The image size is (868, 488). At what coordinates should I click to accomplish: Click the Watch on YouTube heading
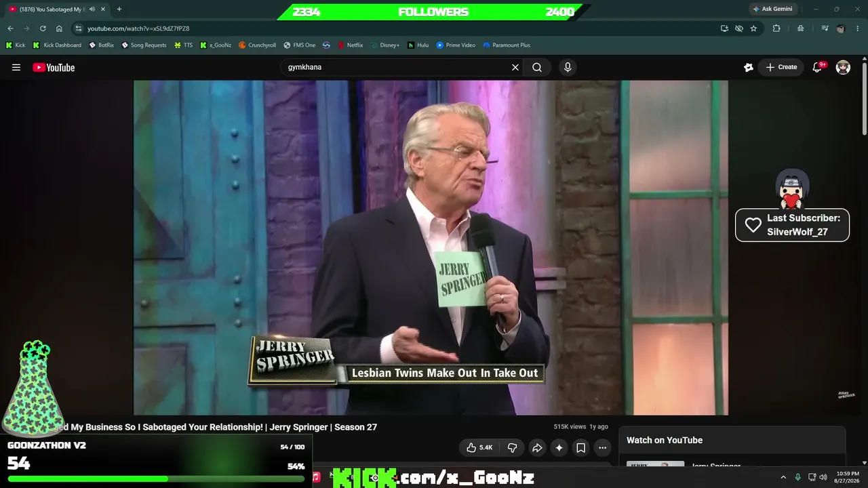click(665, 441)
